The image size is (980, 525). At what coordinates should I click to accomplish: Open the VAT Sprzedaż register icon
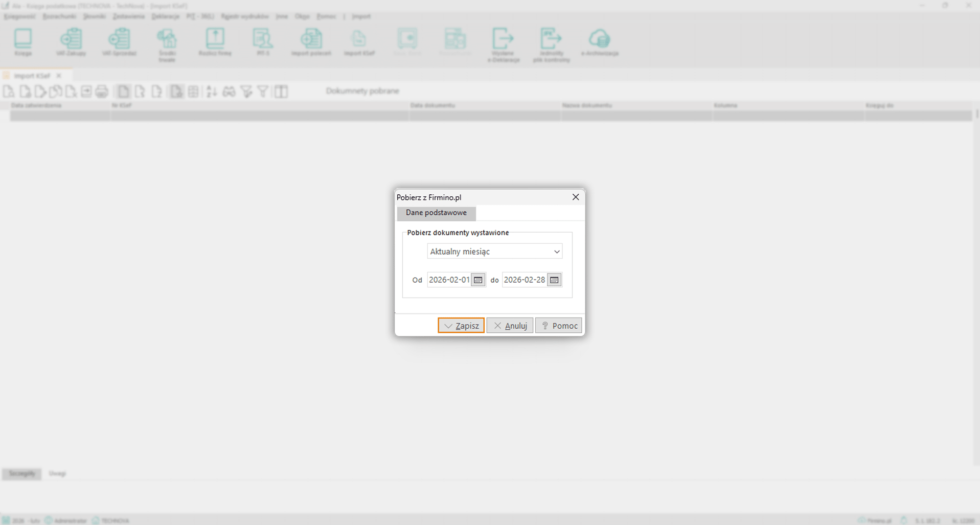click(119, 42)
